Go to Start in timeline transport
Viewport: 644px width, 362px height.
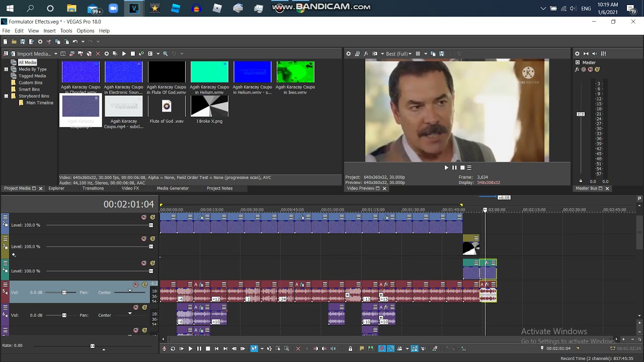217,348
